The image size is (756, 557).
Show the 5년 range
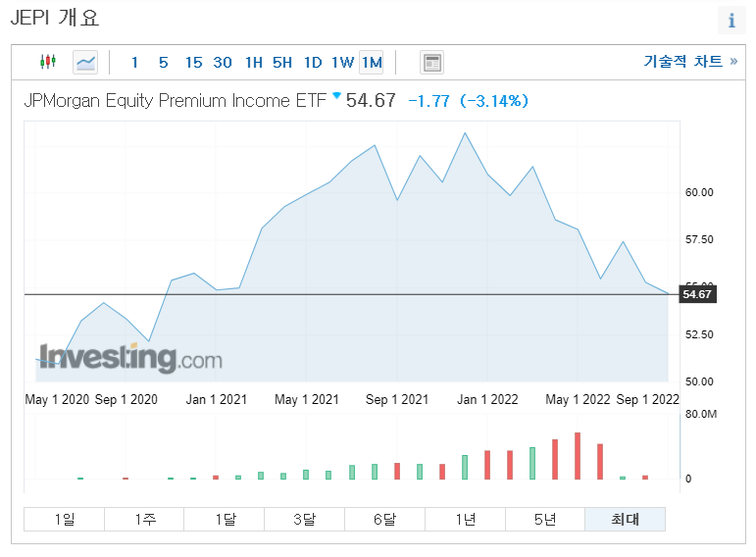coord(545,519)
